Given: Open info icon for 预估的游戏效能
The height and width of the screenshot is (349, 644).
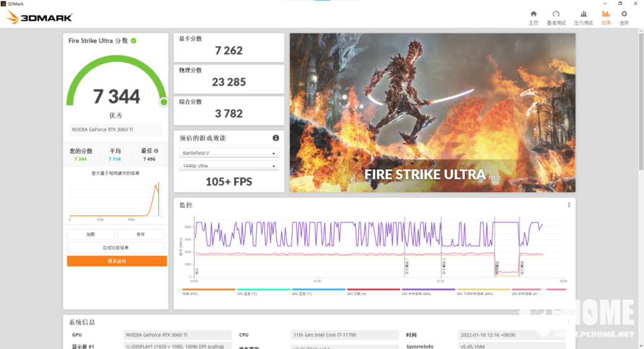Looking at the screenshot, I should coord(276,138).
